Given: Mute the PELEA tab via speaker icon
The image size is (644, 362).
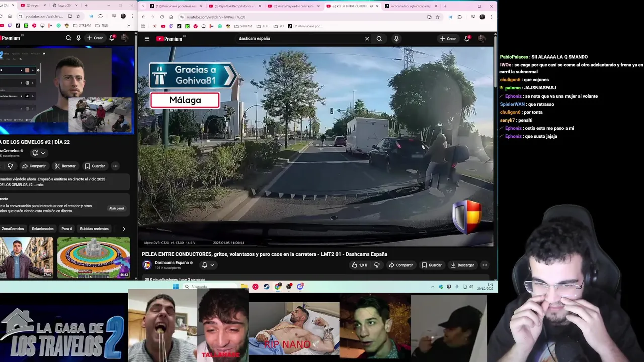Looking at the screenshot, I should click(371, 6).
